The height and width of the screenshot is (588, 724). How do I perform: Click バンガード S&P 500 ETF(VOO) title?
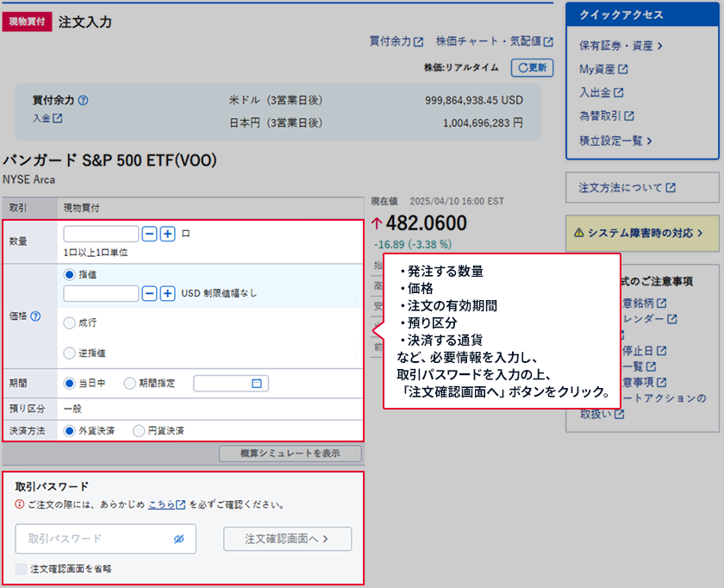(110, 160)
